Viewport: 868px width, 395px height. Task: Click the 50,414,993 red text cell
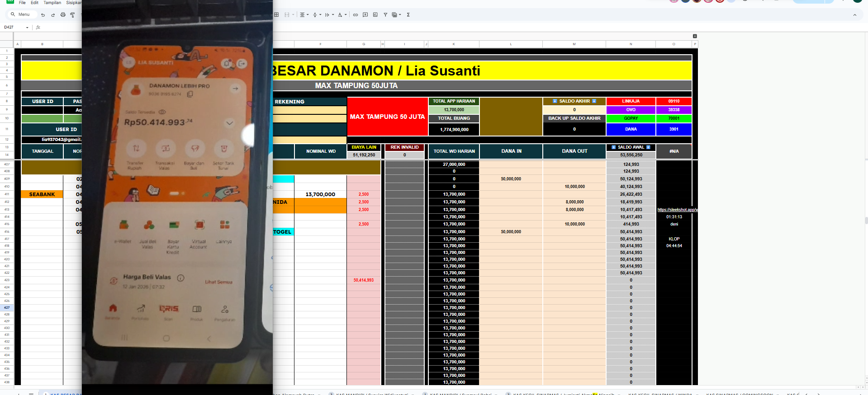364,280
